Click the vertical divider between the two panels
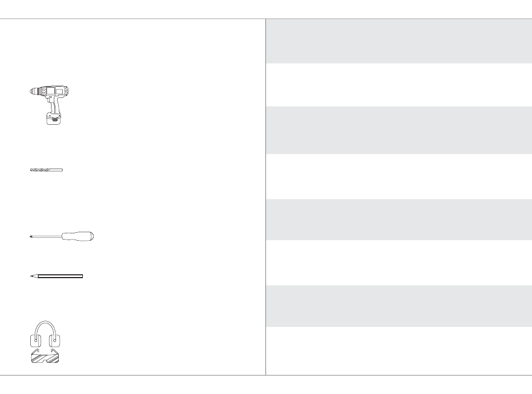 click(x=265, y=197)
